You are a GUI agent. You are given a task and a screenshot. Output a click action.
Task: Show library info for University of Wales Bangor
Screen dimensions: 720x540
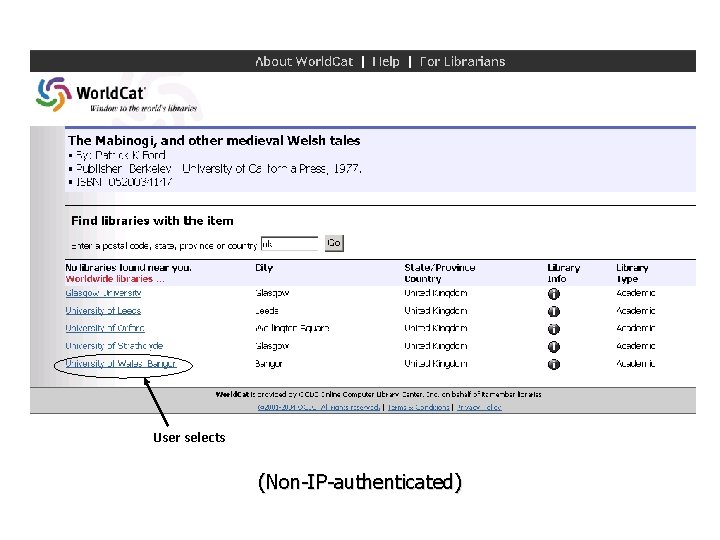pos(554,365)
